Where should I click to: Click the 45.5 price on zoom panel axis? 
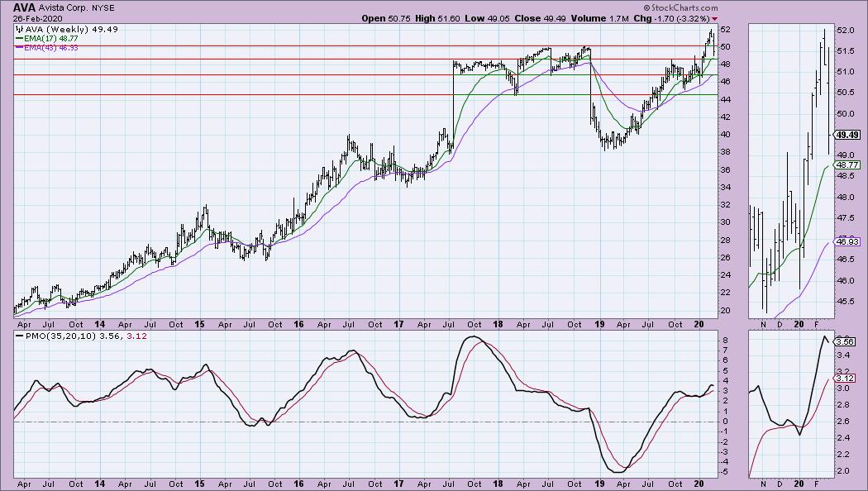pyautogui.click(x=844, y=302)
